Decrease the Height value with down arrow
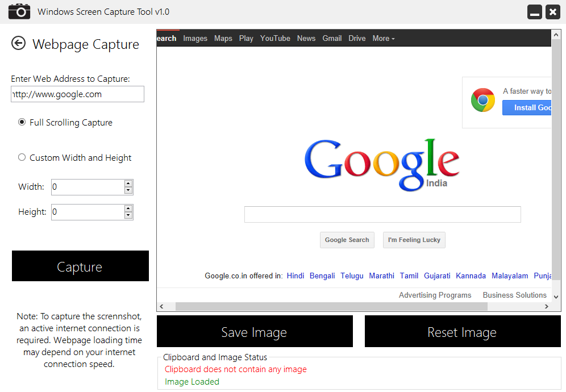The height and width of the screenshot is (392, 566). 128,215
